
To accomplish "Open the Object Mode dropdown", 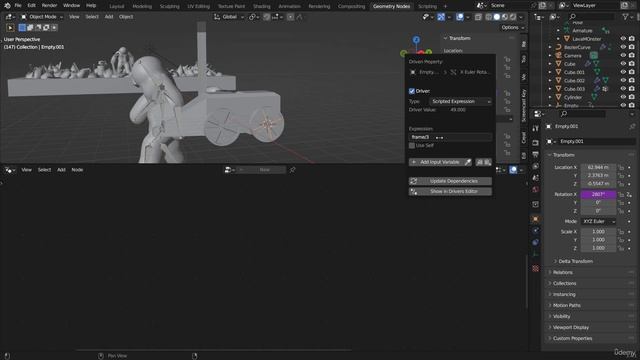I will [x=42, y=17].
